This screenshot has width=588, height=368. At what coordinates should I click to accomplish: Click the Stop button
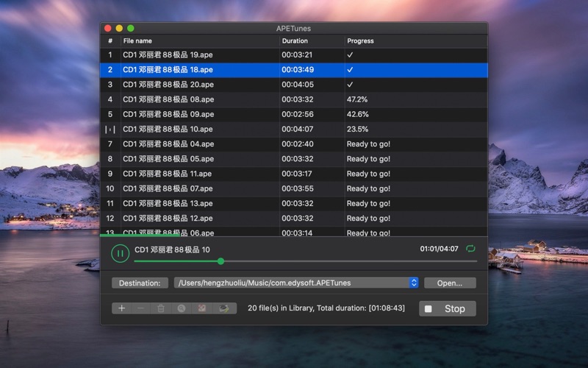pyautogui.click(x=448, y=308)
